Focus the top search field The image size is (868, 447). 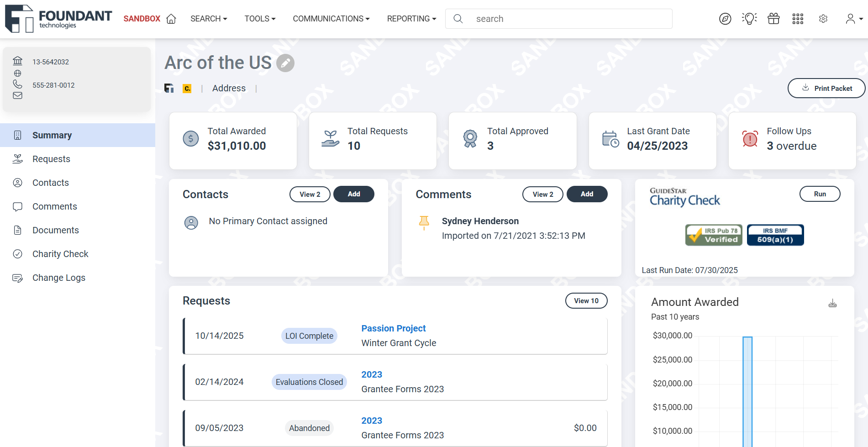(558, 19)
